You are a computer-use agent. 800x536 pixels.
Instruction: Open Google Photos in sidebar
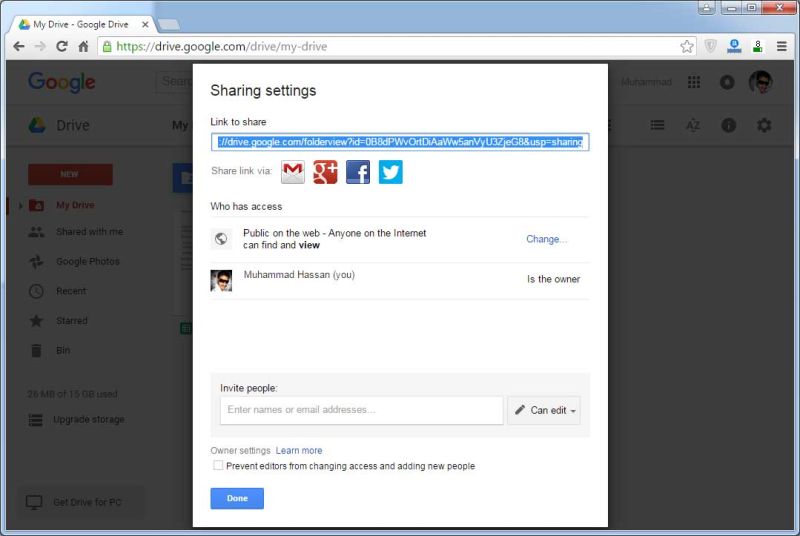88,261
